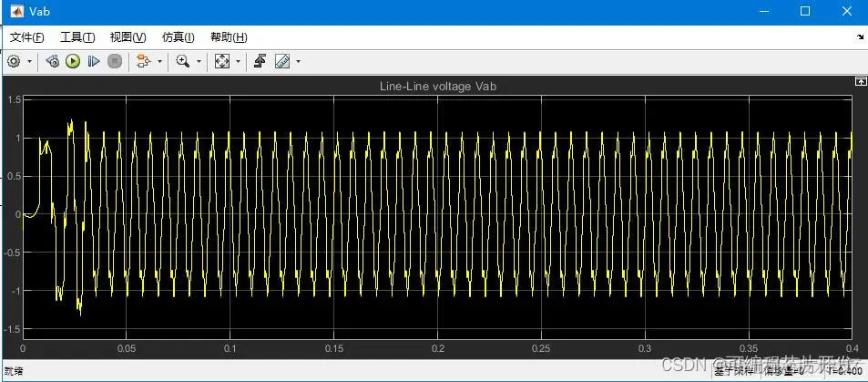Run the simulation with green play button
Viewport: 868px width, 382px height.
point(73,61)
